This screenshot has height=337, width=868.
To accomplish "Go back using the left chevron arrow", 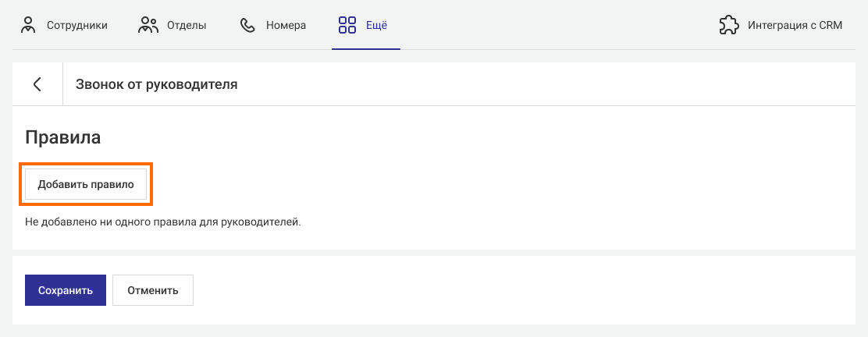I will tap(37, 84).
